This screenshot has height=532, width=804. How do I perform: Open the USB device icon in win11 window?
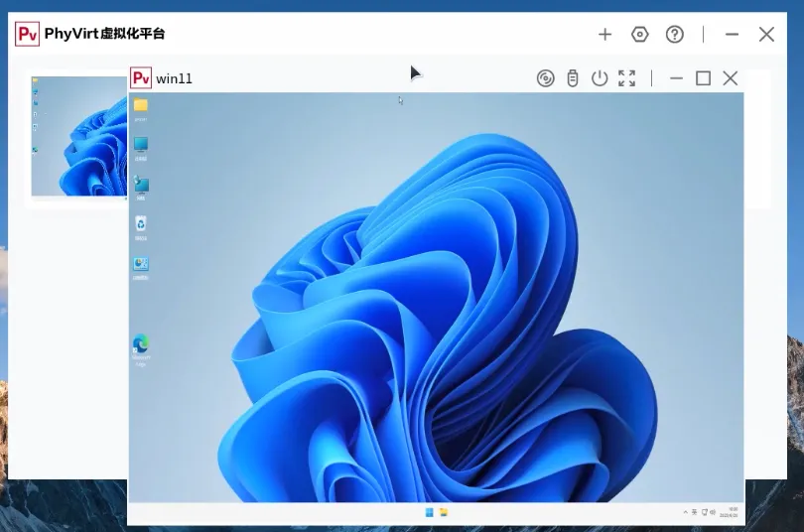pyautogui.click(x=573, y=78)
